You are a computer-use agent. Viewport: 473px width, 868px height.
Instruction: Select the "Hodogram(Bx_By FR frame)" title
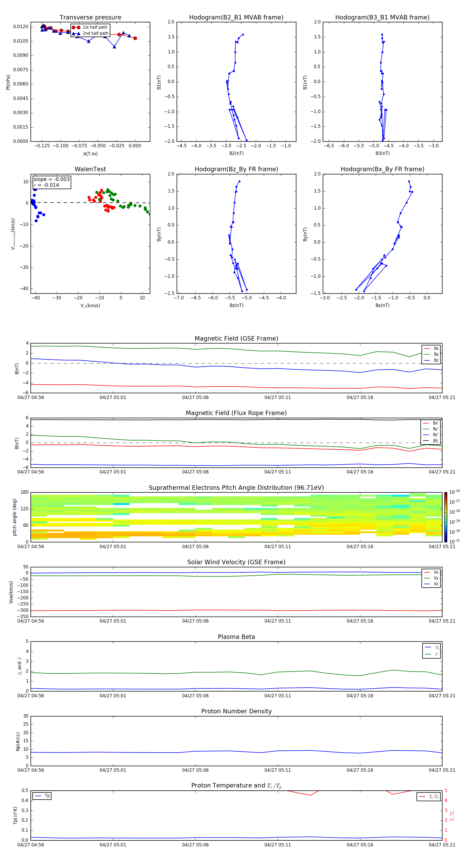pos(382,169)
